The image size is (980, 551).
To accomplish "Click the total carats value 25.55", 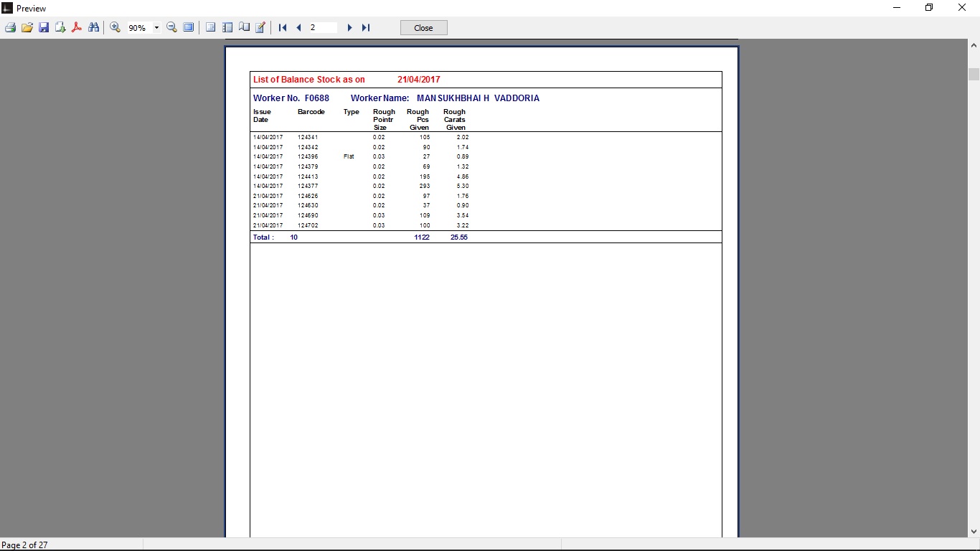I will (459, 237).
